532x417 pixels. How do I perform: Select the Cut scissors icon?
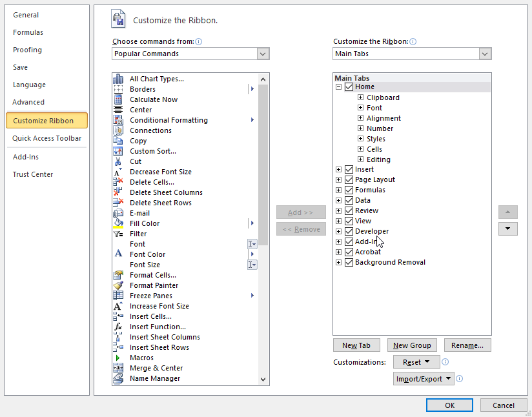click(x=118, y=161)
